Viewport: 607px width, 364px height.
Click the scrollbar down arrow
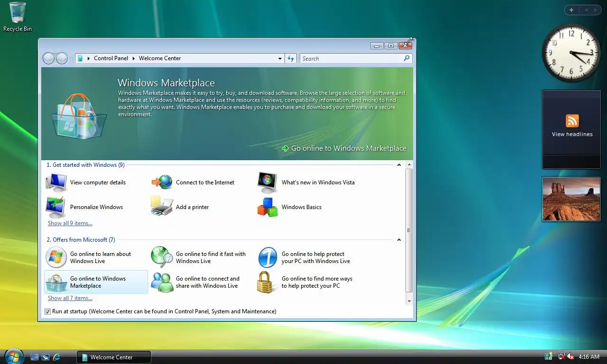click(409, 300)
